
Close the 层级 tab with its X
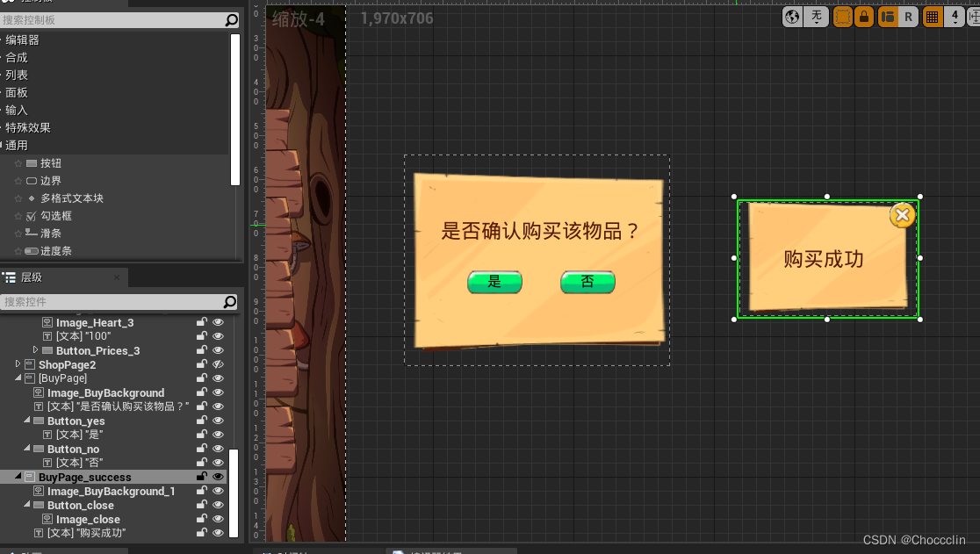(117, 277)
